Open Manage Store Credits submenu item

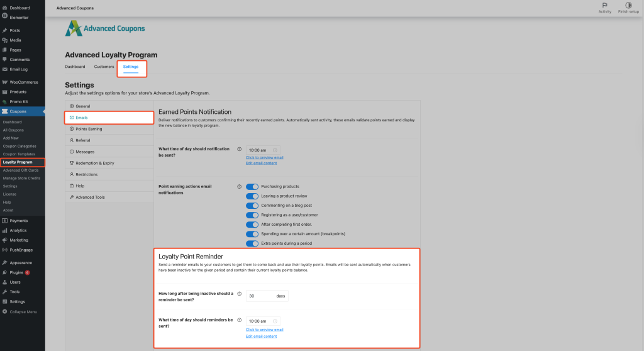point(21,179)
